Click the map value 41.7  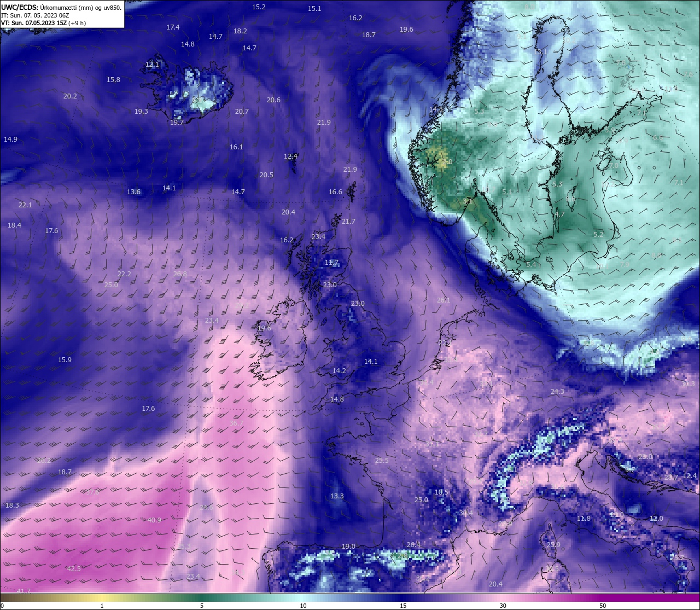[24, 591]
